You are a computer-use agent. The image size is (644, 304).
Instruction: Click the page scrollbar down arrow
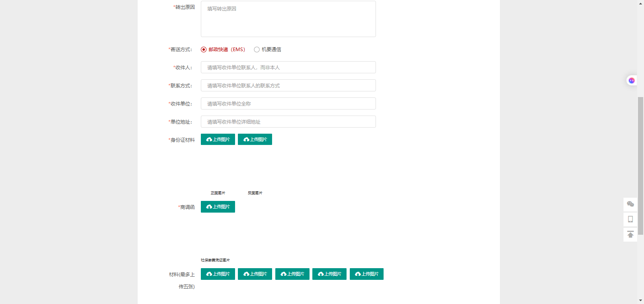pos(641,301)
